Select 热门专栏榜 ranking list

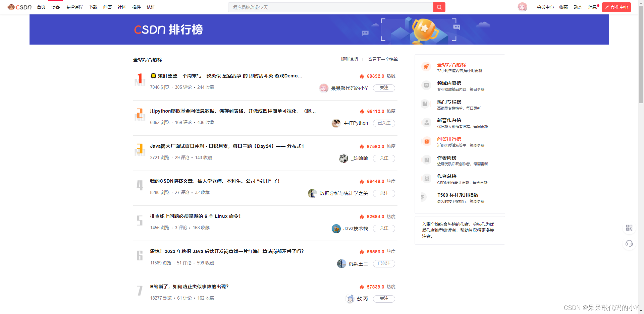tap(449, 102)
